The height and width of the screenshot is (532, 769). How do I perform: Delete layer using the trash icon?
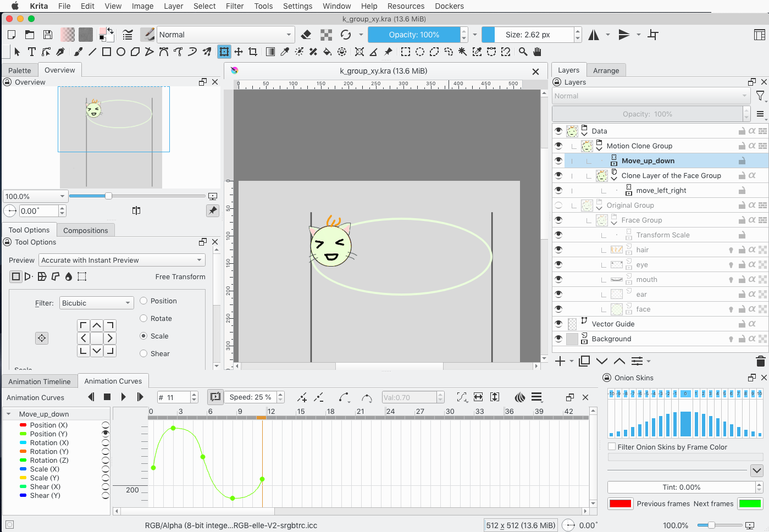coord(760,361)
